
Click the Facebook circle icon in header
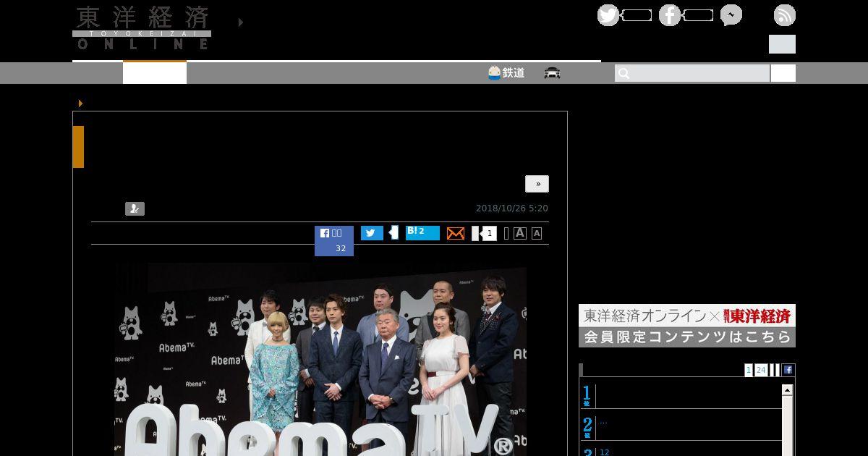point(670,15)
